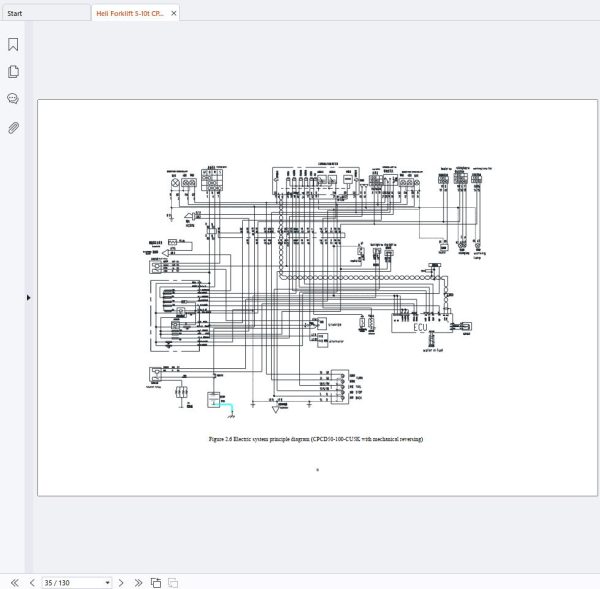Open the Bookmarks panel icon
Image resolution: width=600 pixels, height=589 pixels.
click(13, 44)
